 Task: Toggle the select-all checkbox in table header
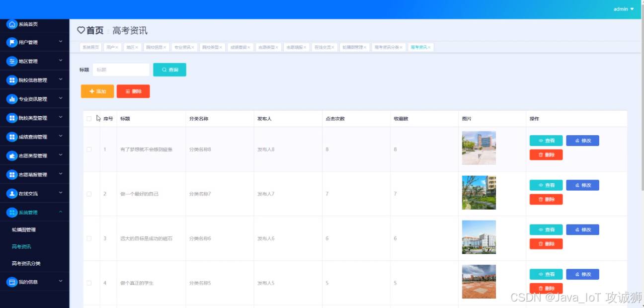click(x=89, y=119)
